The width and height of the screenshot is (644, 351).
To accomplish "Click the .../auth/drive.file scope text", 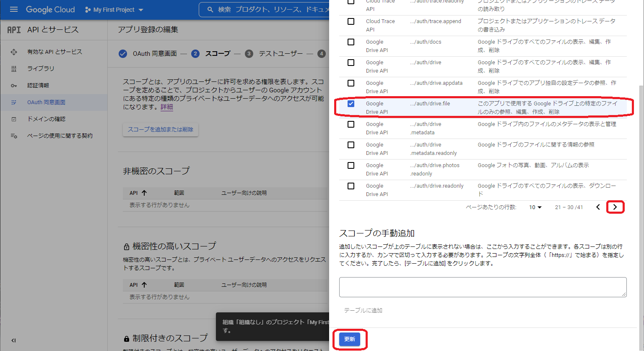I will (430, 104).
